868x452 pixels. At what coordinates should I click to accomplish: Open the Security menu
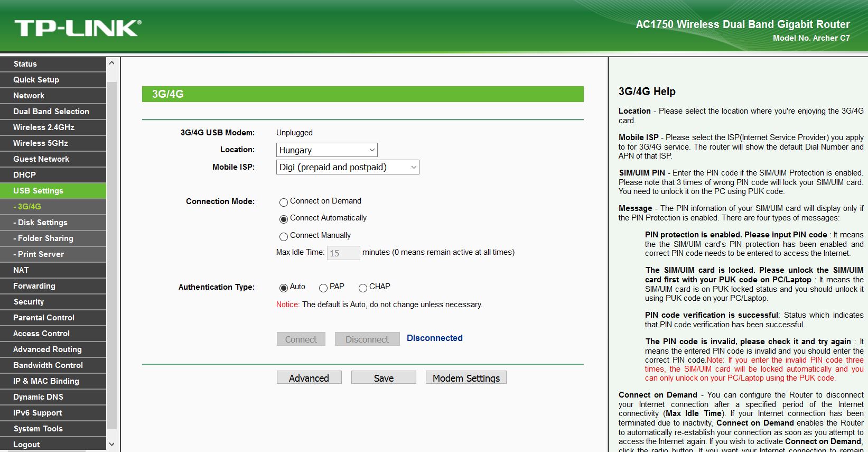coord(53,302)
